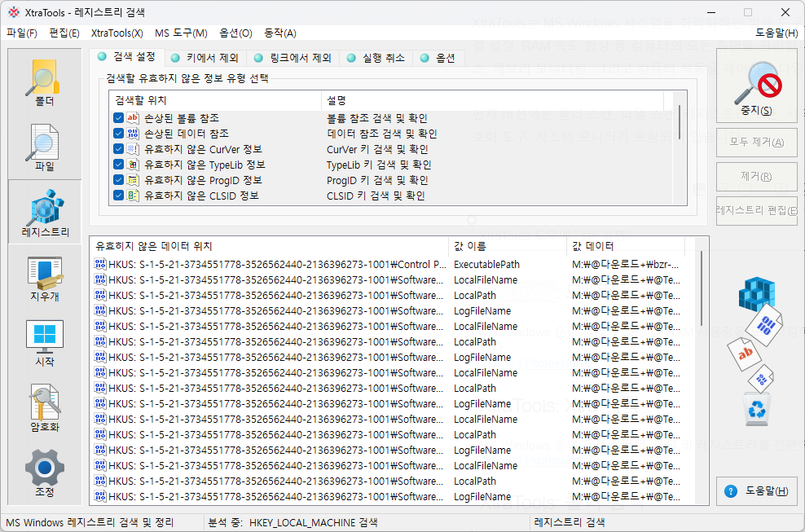Open the XtraTools(X) menu
The height and width of the screenshot is (532, 805).
(x=117, y=33)
